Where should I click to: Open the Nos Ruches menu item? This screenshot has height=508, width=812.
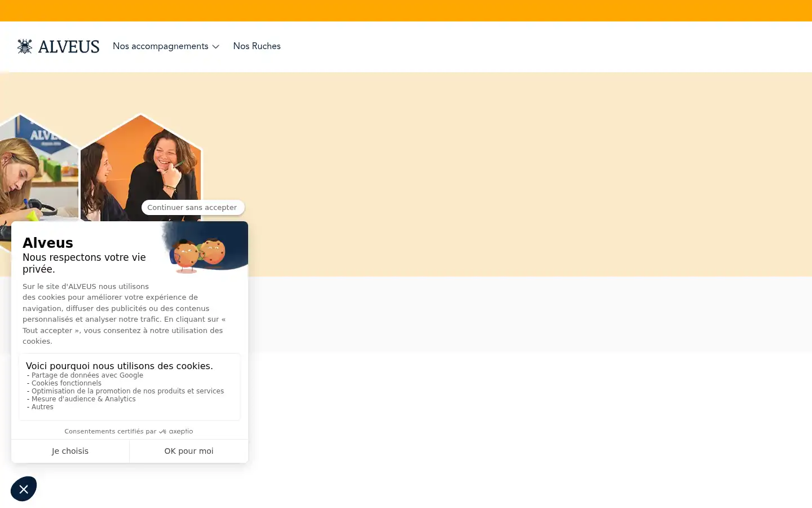257,46
